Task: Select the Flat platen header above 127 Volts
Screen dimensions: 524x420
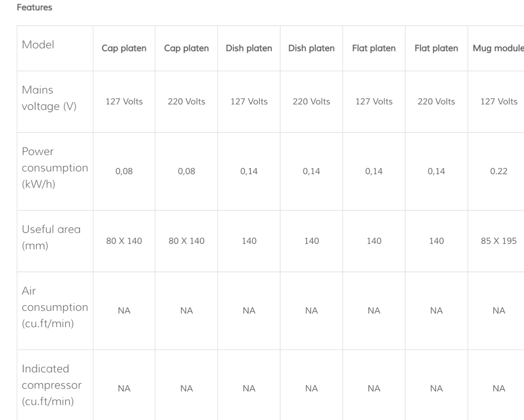Action: coord(374,48)
